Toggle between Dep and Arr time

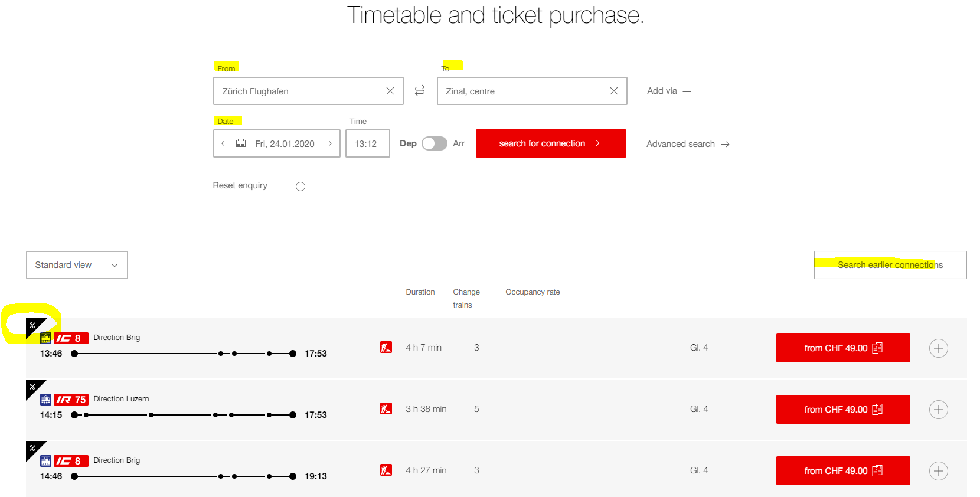pyautogui.click(x=434, y=143)
